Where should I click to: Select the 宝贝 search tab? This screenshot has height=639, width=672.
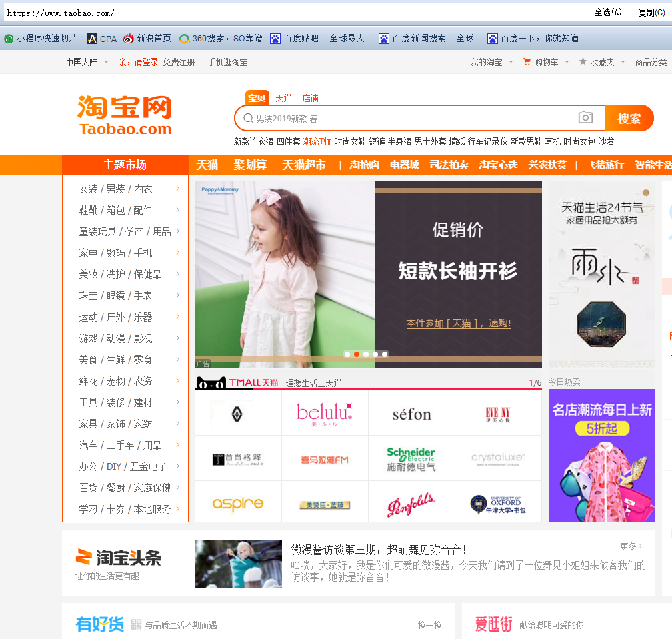[x=257, y=98]
